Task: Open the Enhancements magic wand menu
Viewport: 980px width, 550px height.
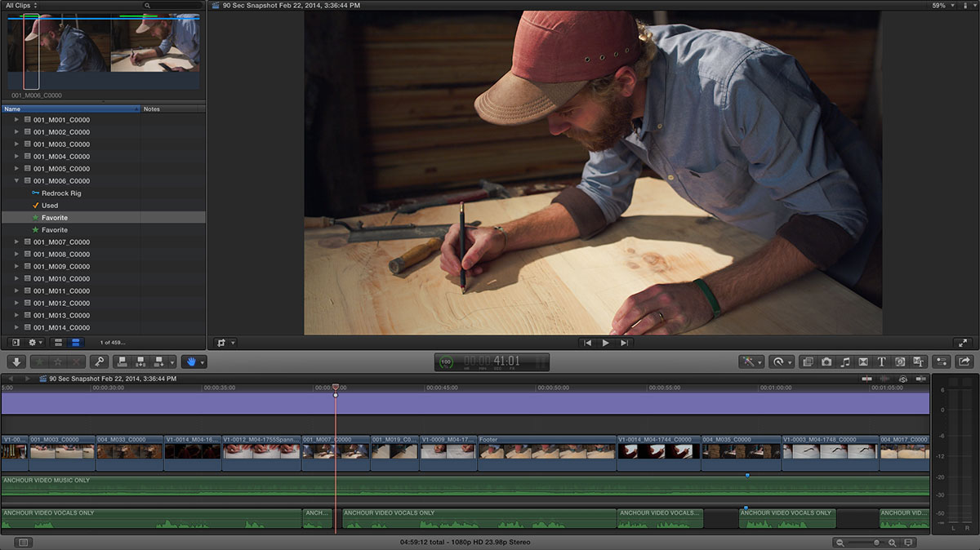Action: tap(751, 361)
